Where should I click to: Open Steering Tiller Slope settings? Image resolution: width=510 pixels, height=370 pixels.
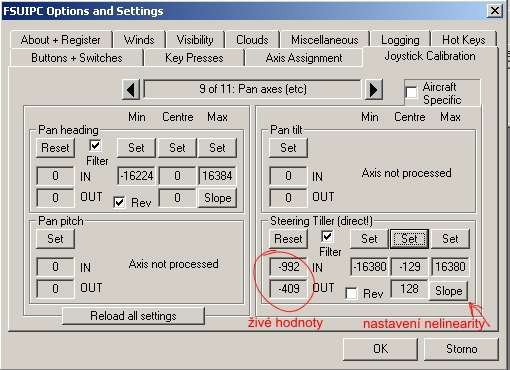(x=449, y=291)
